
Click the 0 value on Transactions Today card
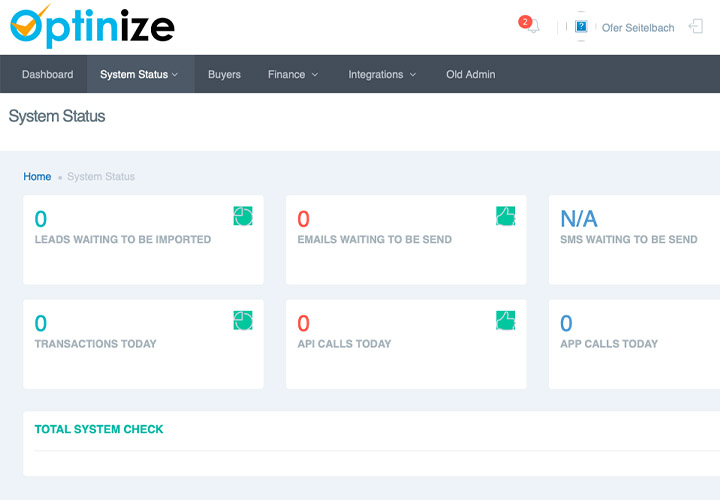pos(40,323)
